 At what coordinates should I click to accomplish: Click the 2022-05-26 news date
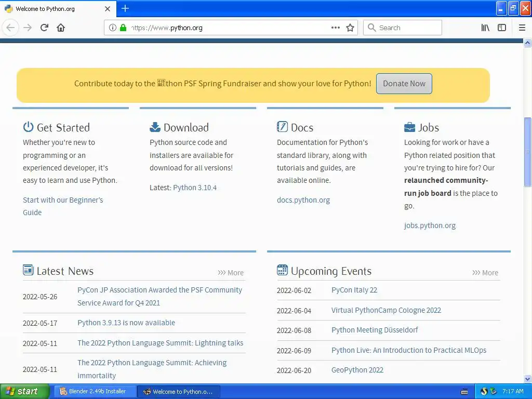pos(40,297)
